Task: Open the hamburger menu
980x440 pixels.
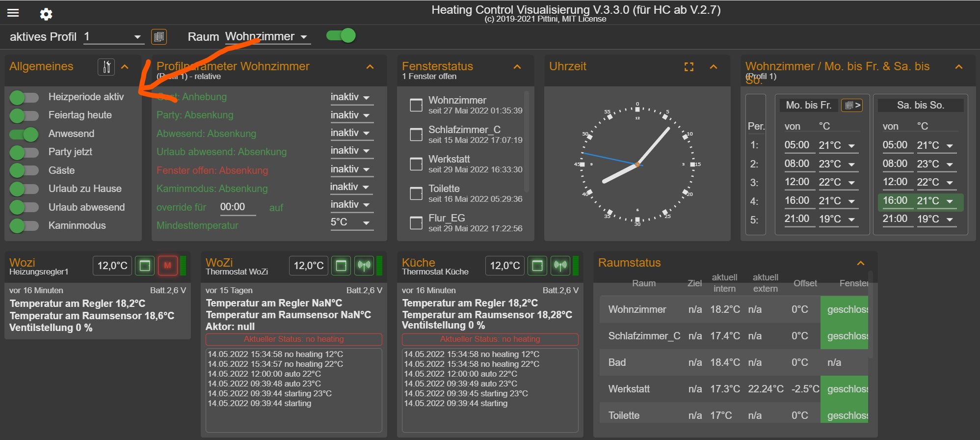Action: click(x=13, y=13)
